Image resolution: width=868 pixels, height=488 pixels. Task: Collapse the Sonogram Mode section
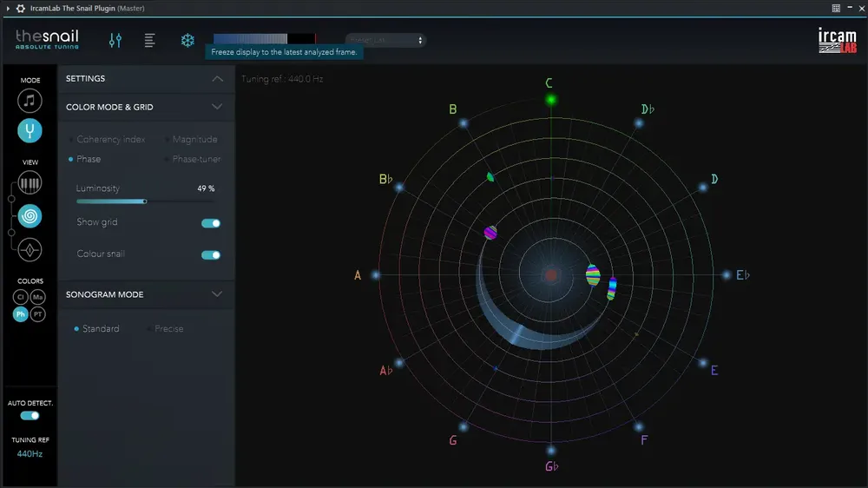217,294
